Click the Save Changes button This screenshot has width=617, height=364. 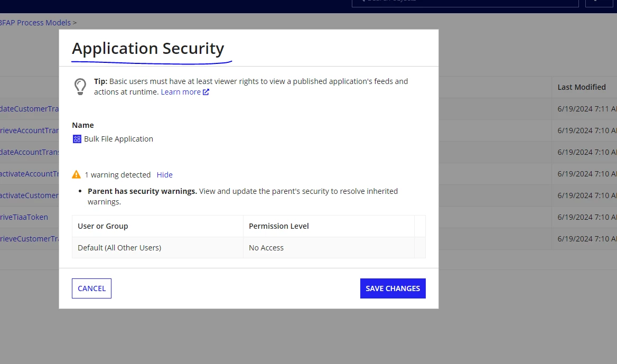pos(392,288)
